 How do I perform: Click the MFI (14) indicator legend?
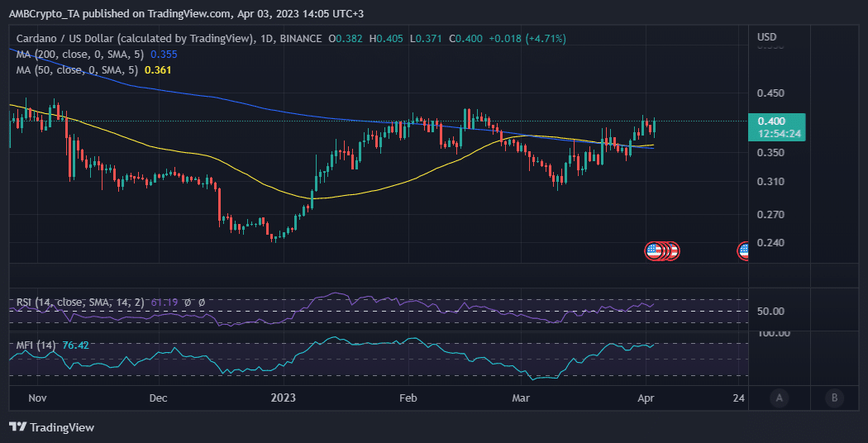[x=36, y=345]
